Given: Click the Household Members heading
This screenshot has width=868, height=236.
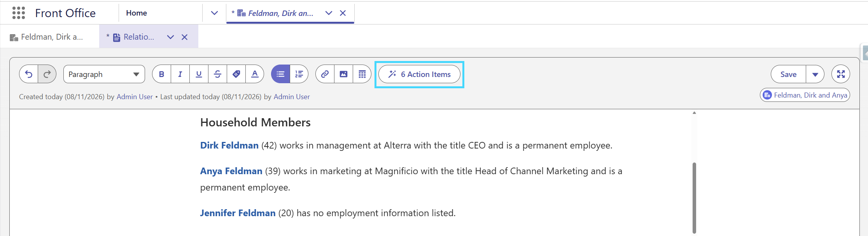Looking at the screenshot, I should (x=255, y=122).
